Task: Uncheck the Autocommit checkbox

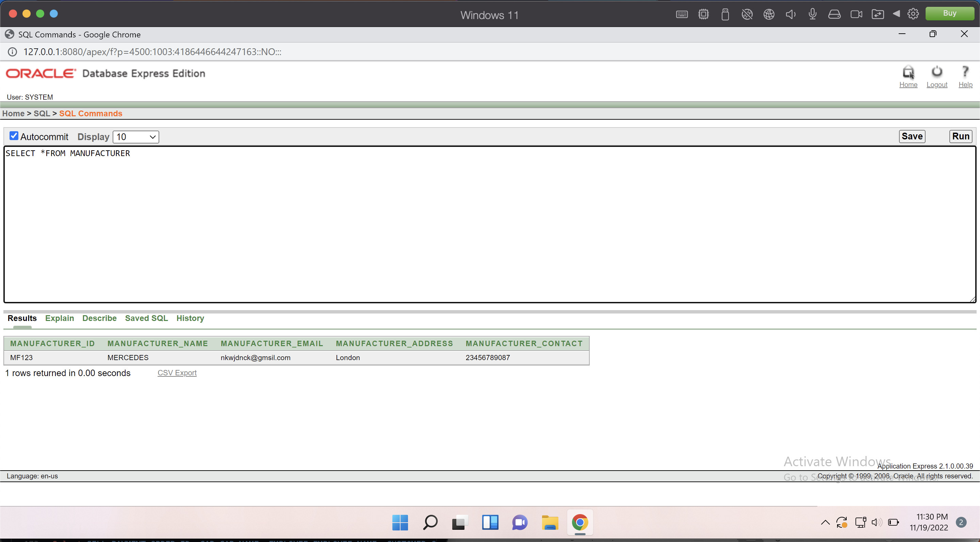Action: coord(14,136)
